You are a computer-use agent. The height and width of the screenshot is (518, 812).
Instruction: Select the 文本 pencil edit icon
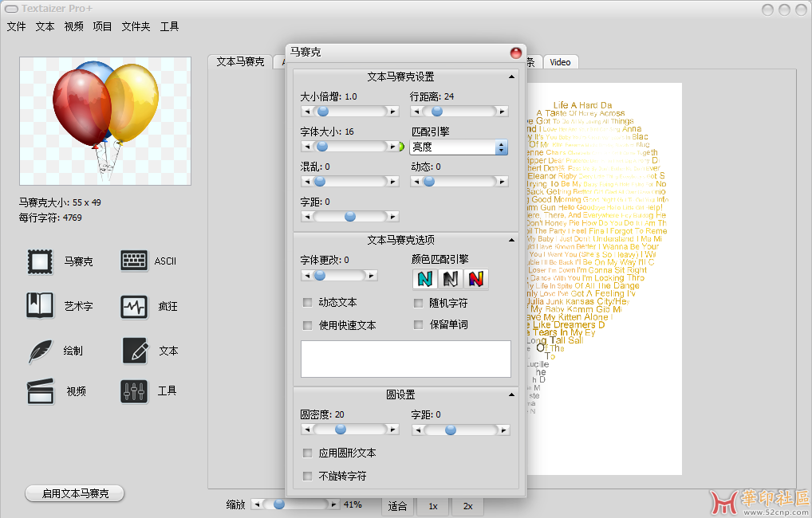click(135, 351)
